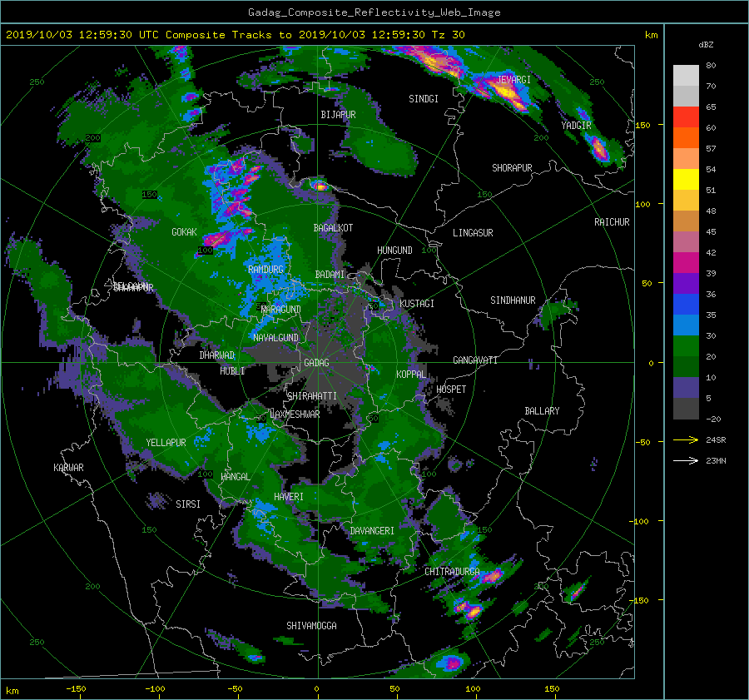
Task: Click the KOPPAL city label
Action: 411,374
